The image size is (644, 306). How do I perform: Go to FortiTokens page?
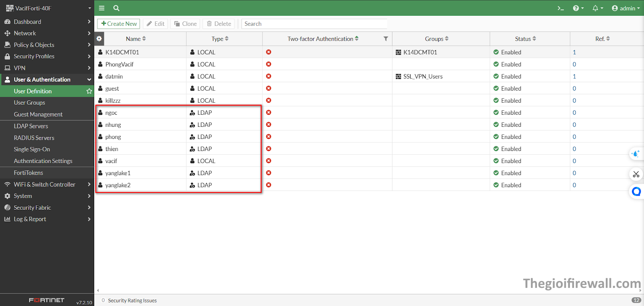[28, 173]
